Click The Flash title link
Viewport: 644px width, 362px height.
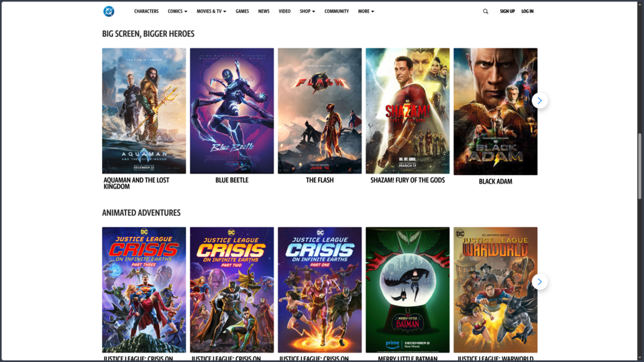tap(319, 180)
